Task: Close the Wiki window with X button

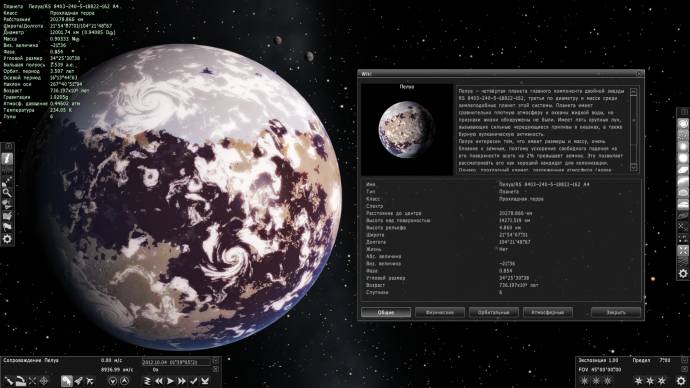Action: click(639, 74)
